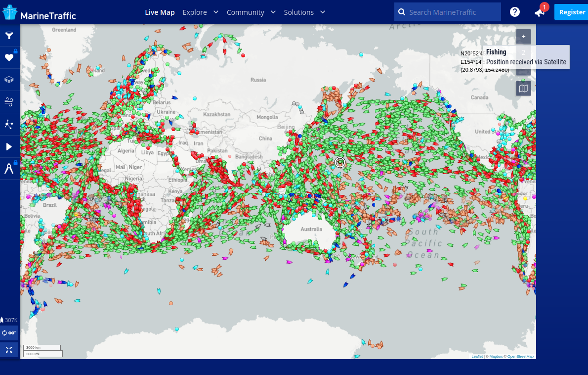588x375 pixels.
Task: Expand the Explore menu
Action: click(200, 12)
